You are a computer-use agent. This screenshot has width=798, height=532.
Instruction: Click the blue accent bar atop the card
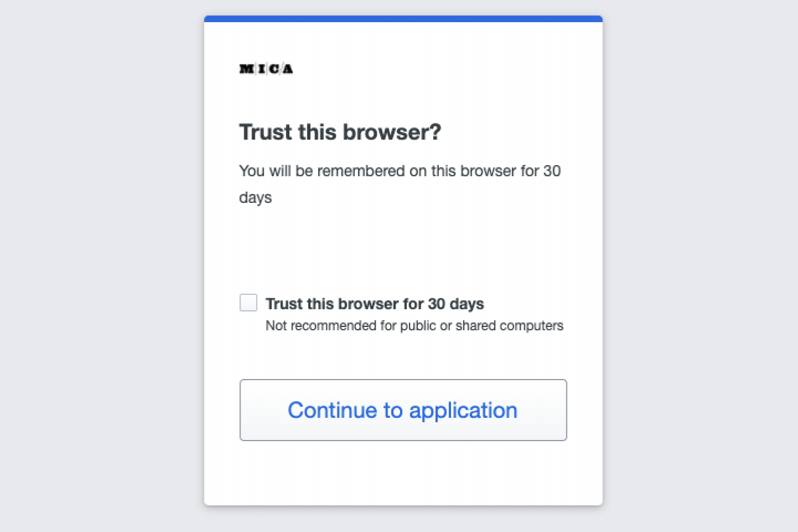pyautogui.click(x=403, y=19)
